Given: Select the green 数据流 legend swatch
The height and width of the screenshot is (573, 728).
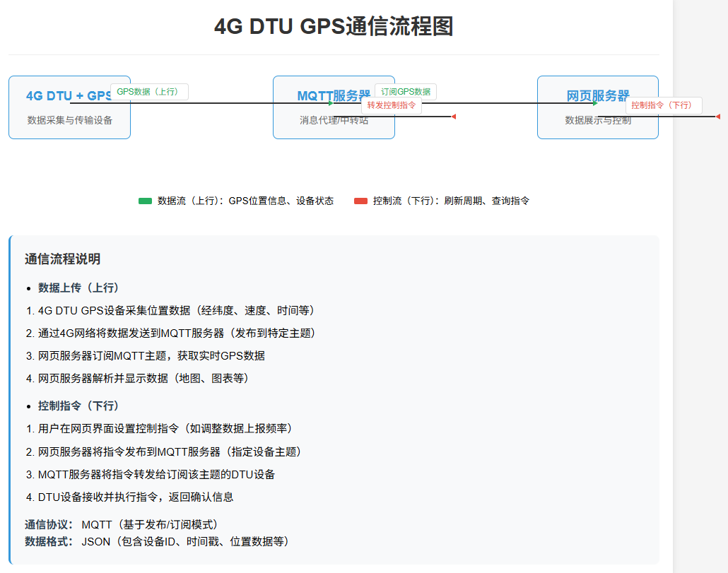Looking at the screenshot, I should click(145, 201).
